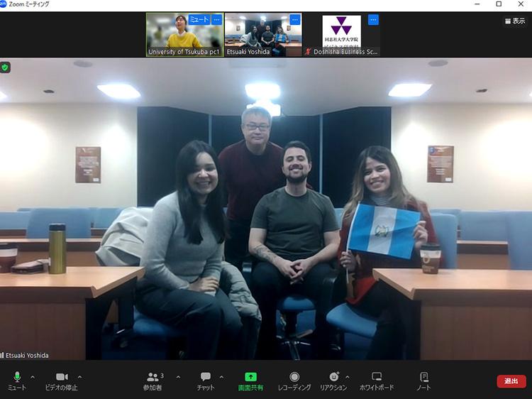Screen dimensions: 532x399
Task: Open the whiteboard
Action: 377,380
